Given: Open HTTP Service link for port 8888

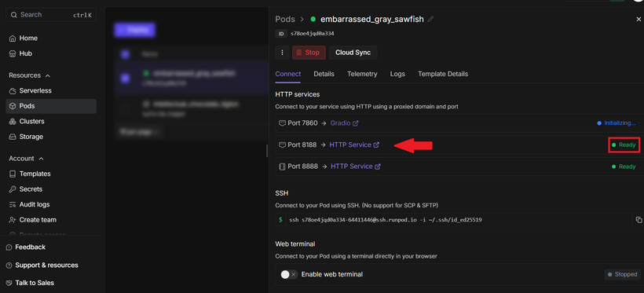Looking at the screenshot, I should 356,167.
